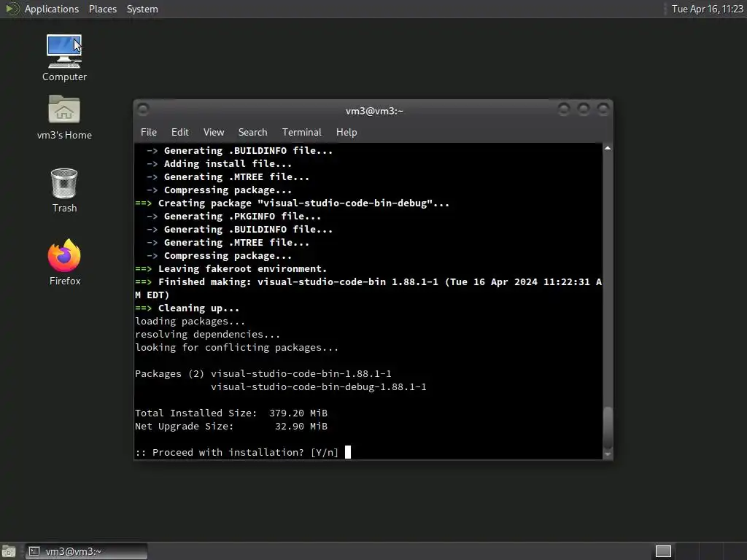Close the vm3@vm3 terminal window
Viewport: 747px width, 560px height.
click(603, 109)
